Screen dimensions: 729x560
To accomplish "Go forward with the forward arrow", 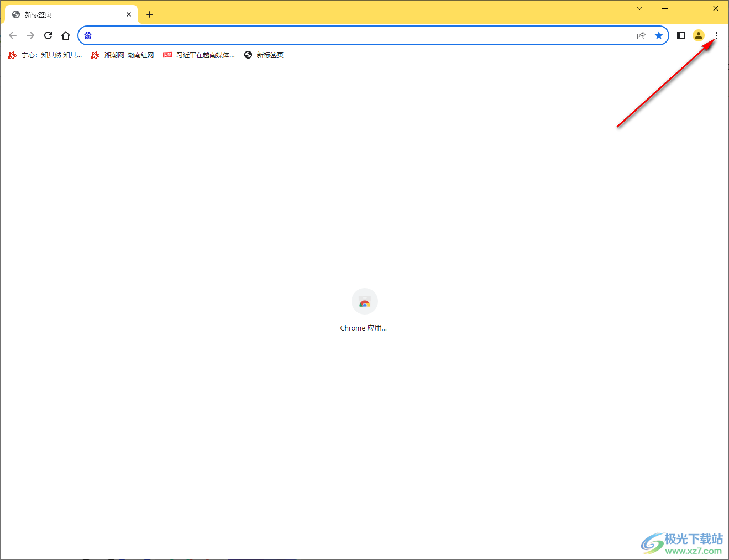I will (x=30, y=35).
